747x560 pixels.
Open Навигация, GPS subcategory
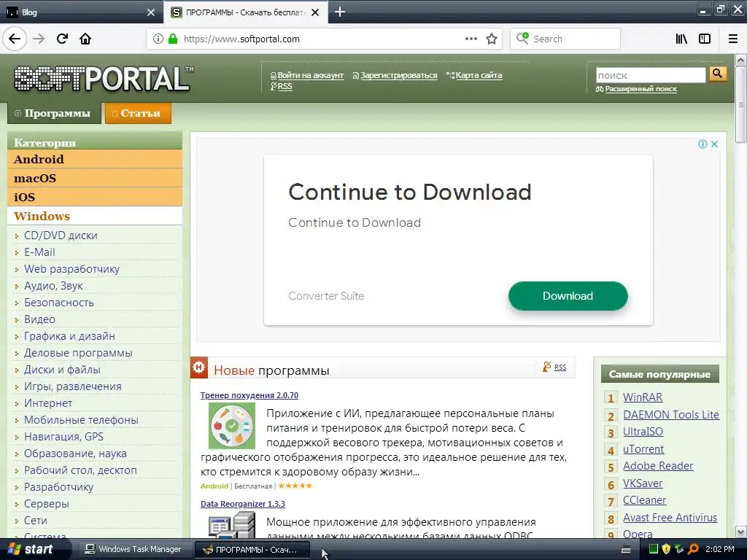pyautogui.click(x=63, y=437)
